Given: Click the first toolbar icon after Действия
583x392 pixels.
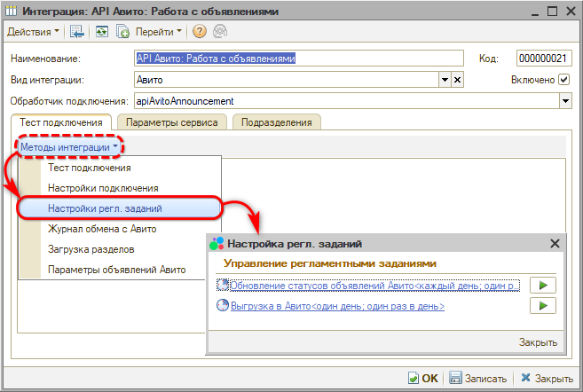Looking at the screenshot, I should [x=78, y=31].
